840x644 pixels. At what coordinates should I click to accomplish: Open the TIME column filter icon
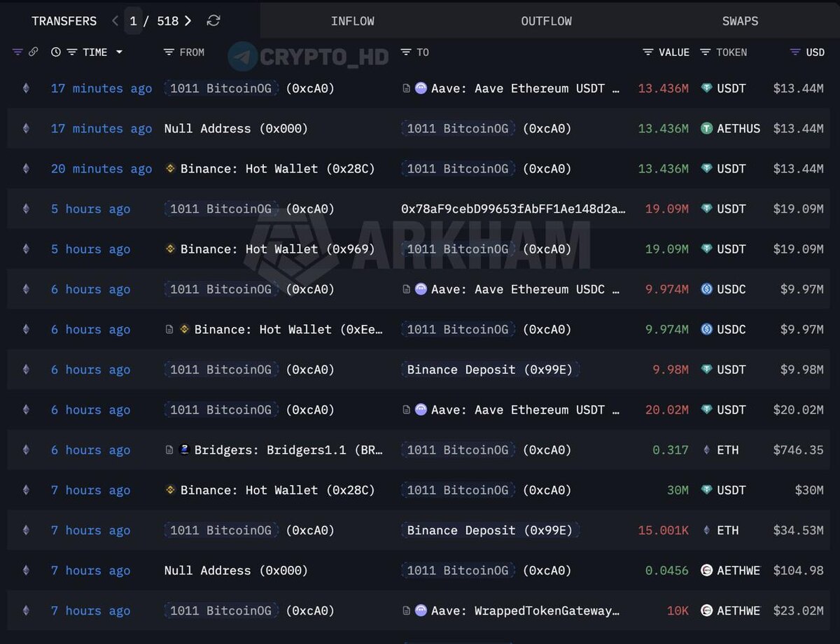click(72, 52)
